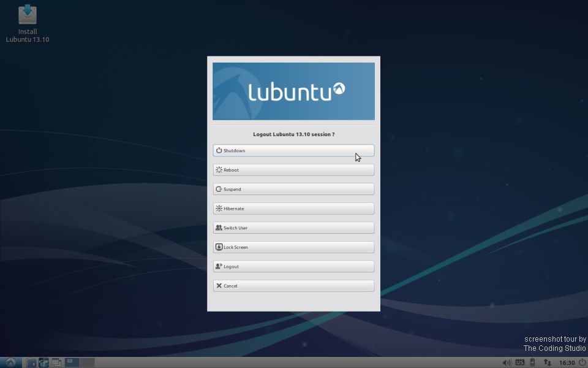Launch the web browser from the taskbar

[x=44, y=362]
